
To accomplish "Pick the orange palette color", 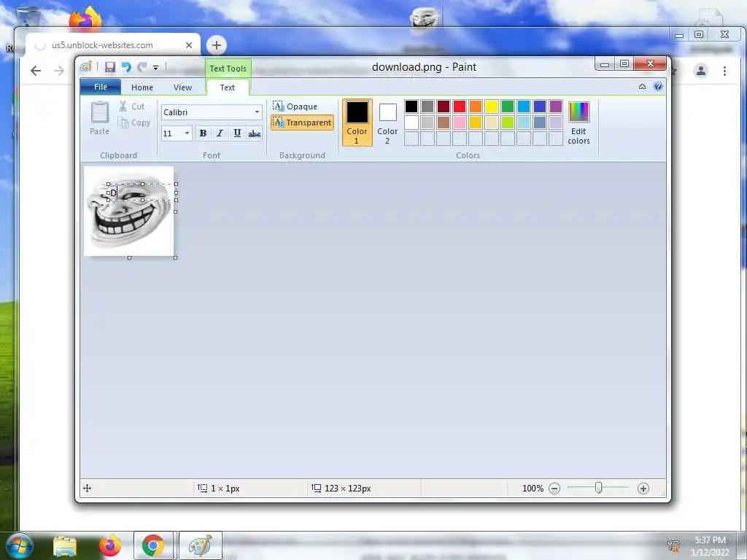I will pos(476,106).
